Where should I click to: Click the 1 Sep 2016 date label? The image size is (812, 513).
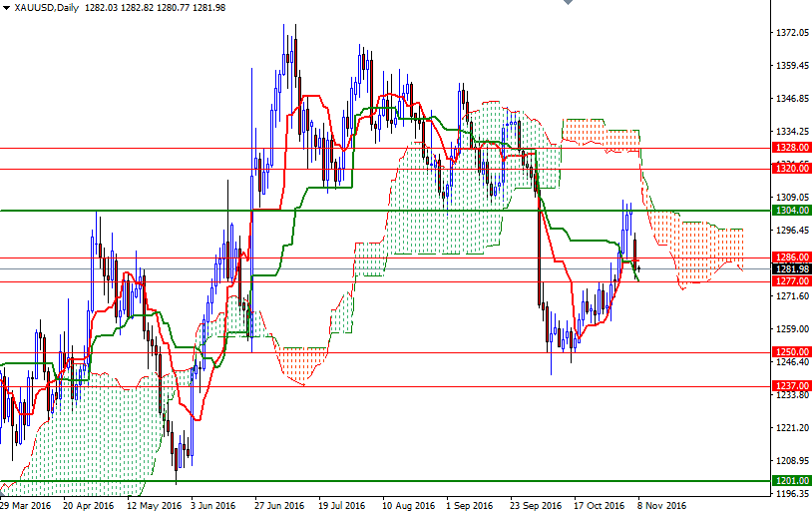pyautogui.click(x=469, y=505)
